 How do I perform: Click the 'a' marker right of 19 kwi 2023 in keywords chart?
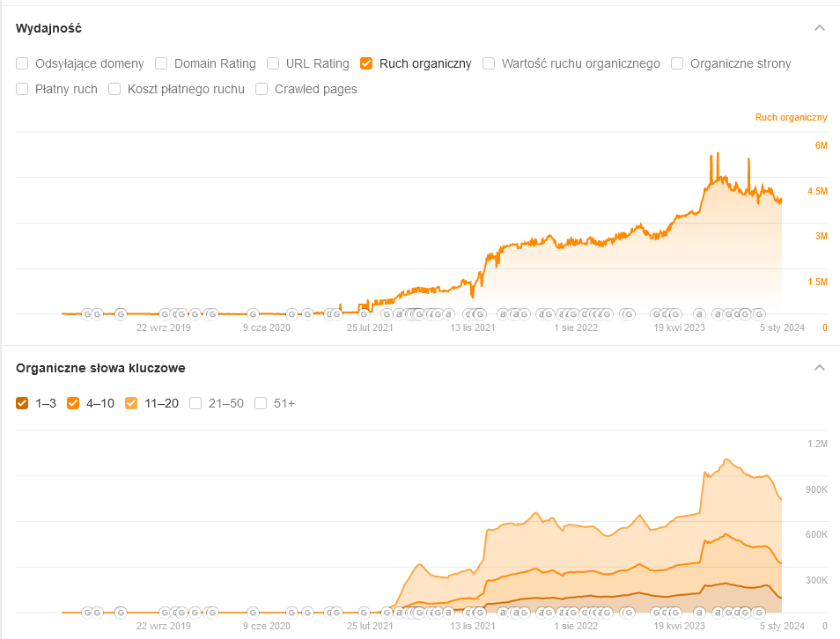[699, 612]
